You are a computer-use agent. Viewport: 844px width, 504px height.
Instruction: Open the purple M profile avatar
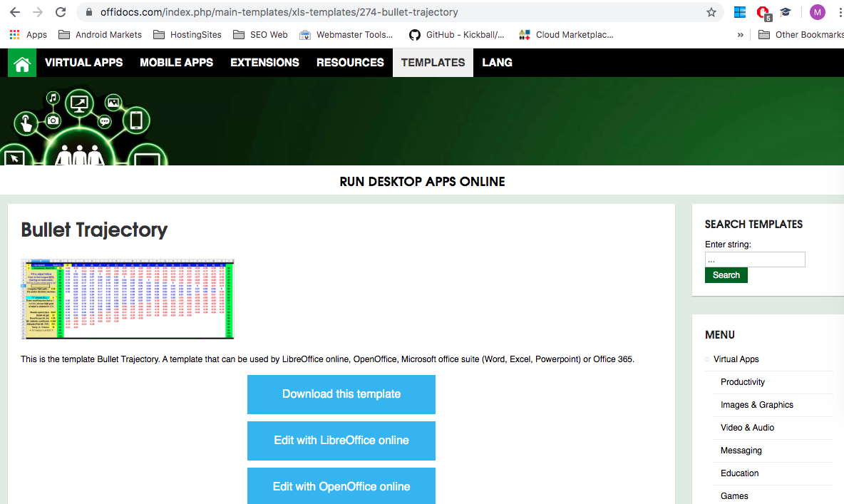coord(817,12)
